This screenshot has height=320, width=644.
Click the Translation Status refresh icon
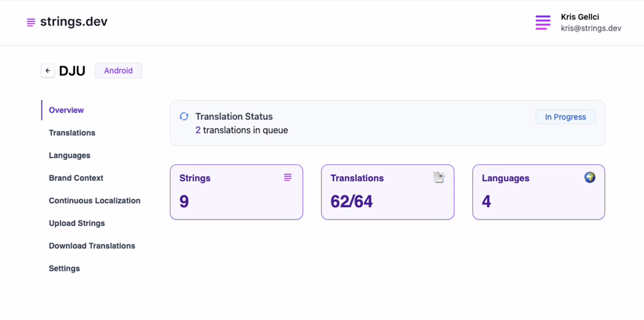click(x=184, y=116)
